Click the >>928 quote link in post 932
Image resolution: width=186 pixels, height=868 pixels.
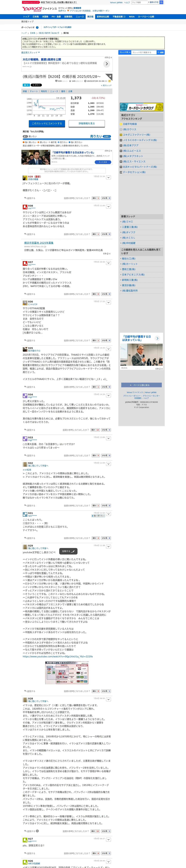(27, 470)
